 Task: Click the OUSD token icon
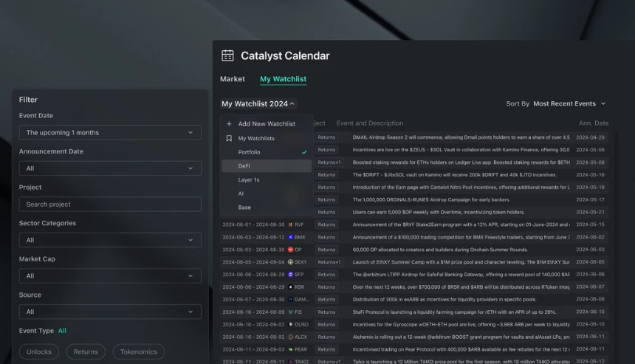pyautogui.click(x=290, y=325)
